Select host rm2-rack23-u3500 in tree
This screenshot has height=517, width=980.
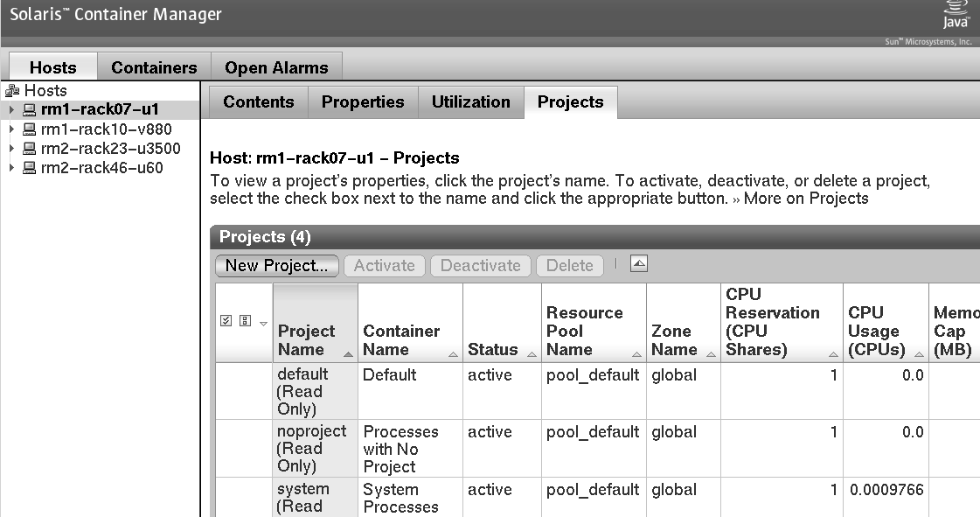pyautogui.click(x=111, y=148)
